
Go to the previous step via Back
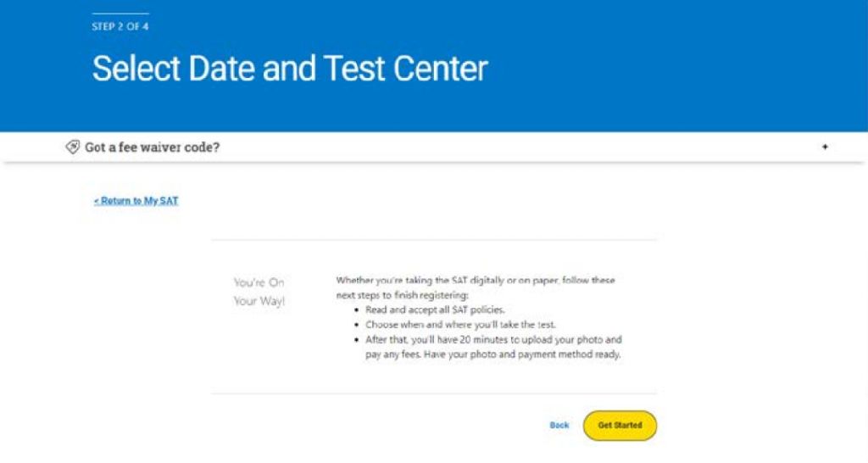[559, 425]
